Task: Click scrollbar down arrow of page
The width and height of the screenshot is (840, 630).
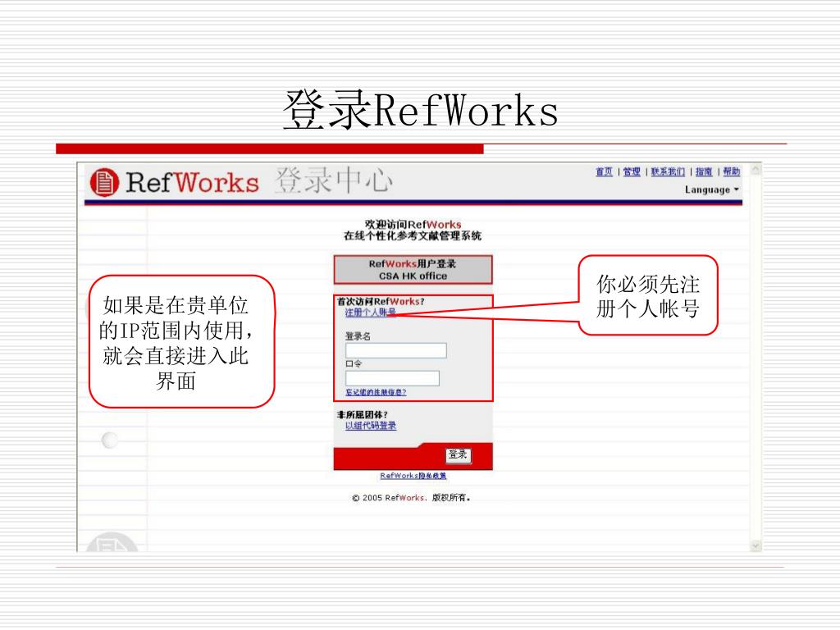Action: (x=756, y=546)
